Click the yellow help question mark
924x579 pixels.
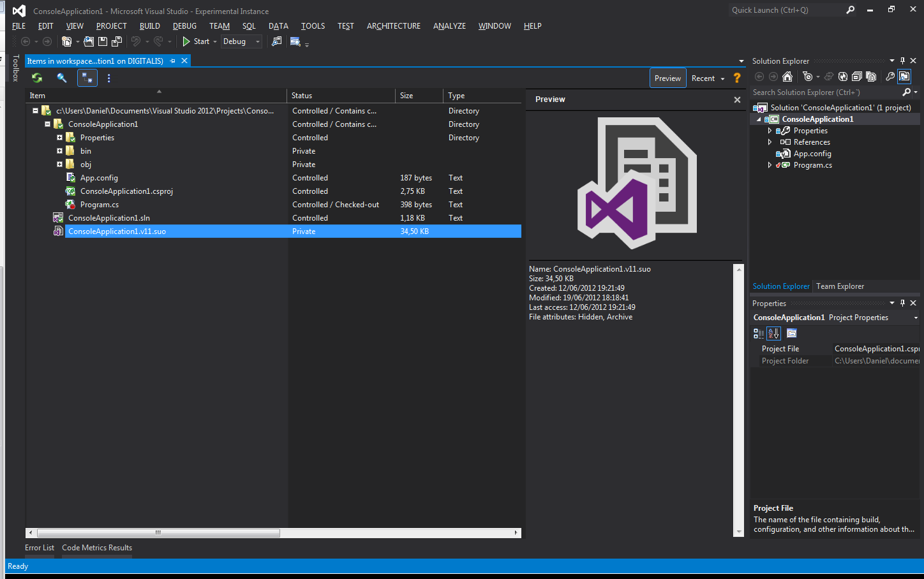click(x=737, y=78)
